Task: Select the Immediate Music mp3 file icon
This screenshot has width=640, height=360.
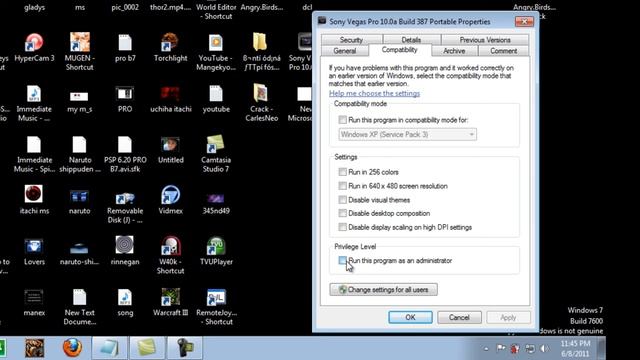Action: pyautogui.click(x=34, y=94)
